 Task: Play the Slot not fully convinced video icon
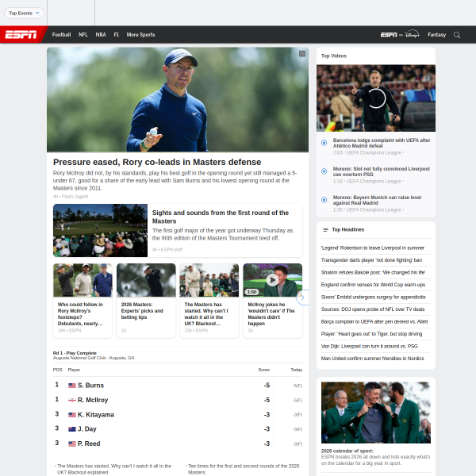tap(324, 171)
